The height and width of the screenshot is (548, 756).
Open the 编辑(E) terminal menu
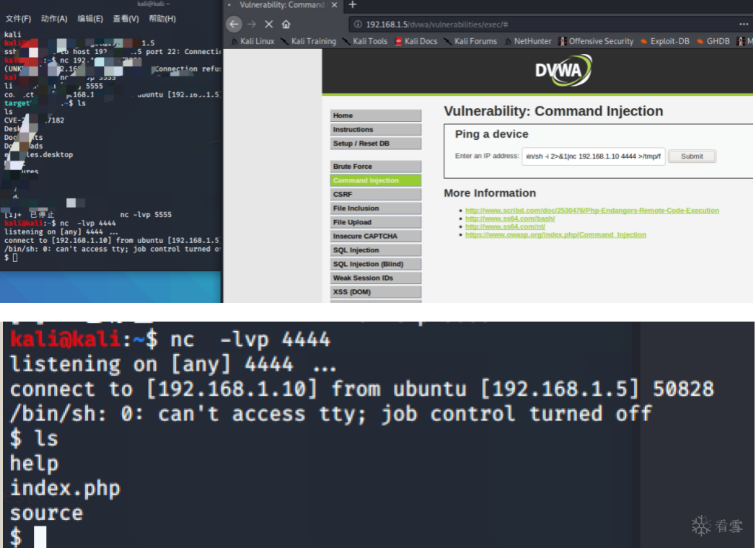tap(90, 19)
